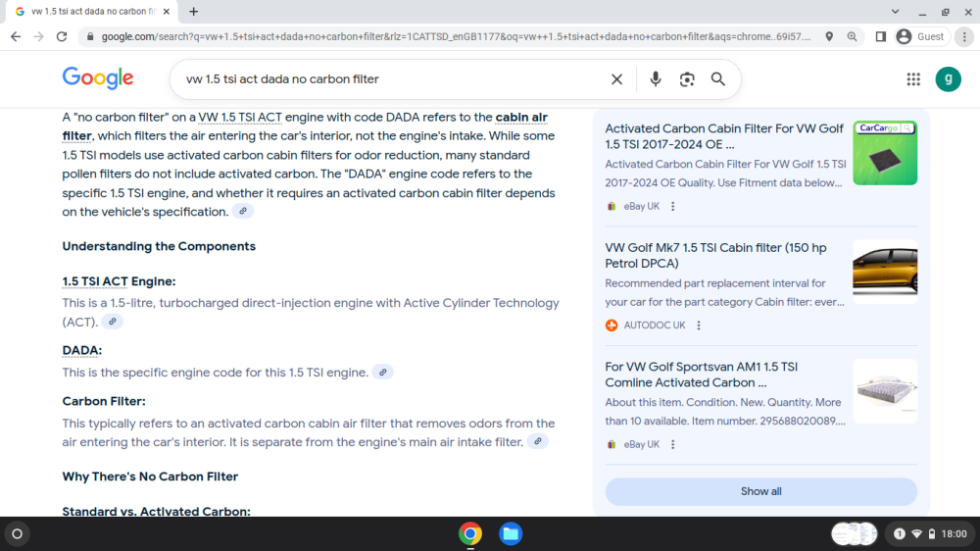This screenshot has height=551, width=980.
Task: Click the VW 1.5 TSI ACT link
Action: (240, 117)
